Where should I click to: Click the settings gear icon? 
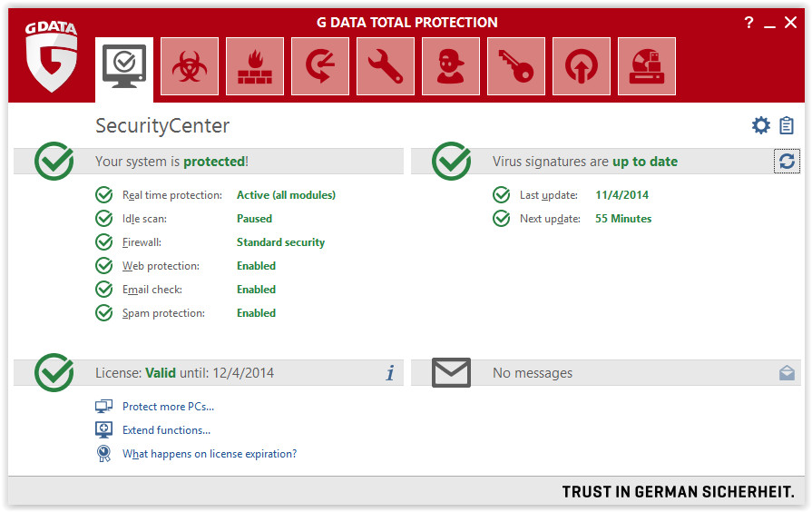click(760, 125)
